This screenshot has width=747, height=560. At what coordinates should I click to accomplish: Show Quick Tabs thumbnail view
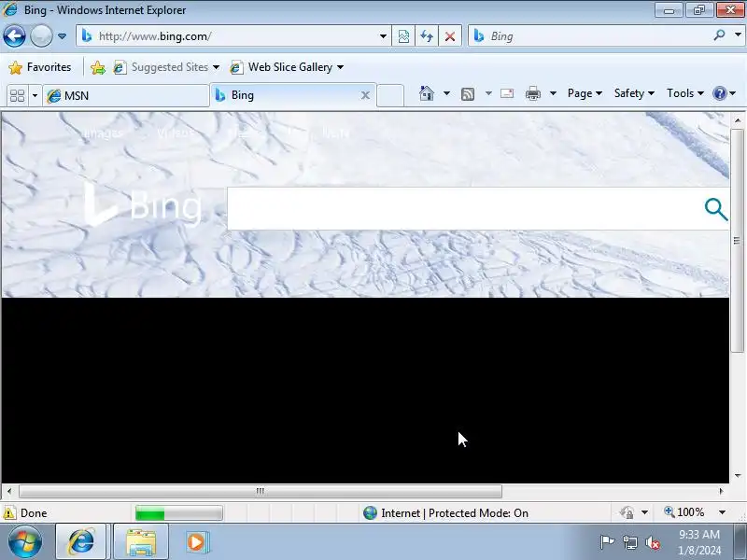pyautogui.click(x=17, y=96)
